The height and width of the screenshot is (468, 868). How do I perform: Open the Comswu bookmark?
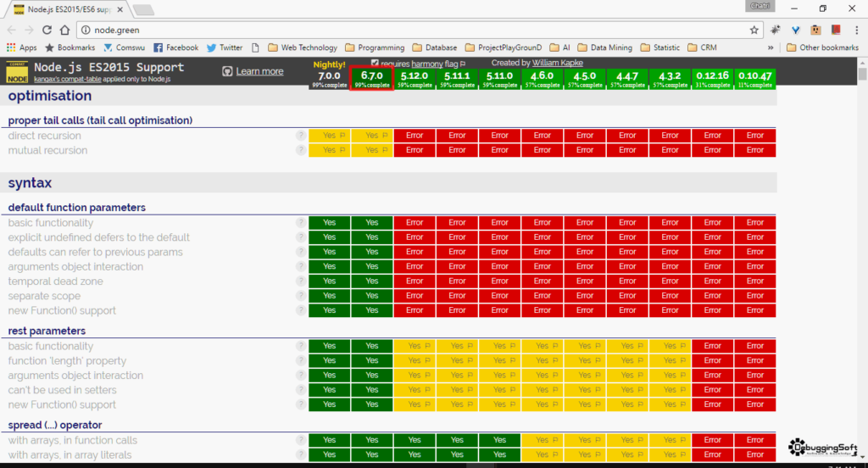click(x=124, y=47)
